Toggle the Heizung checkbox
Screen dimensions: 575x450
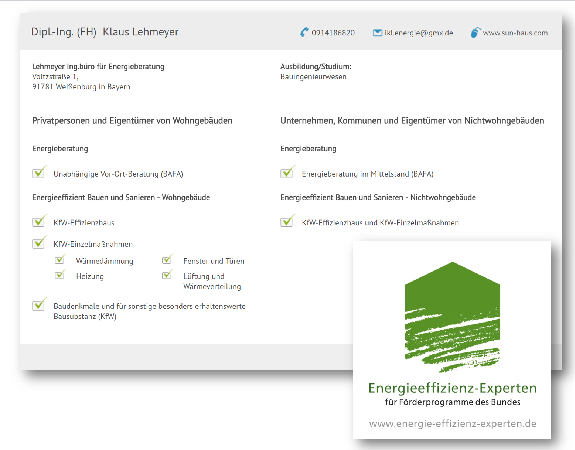pyautogui.click(x=60, y=274)
